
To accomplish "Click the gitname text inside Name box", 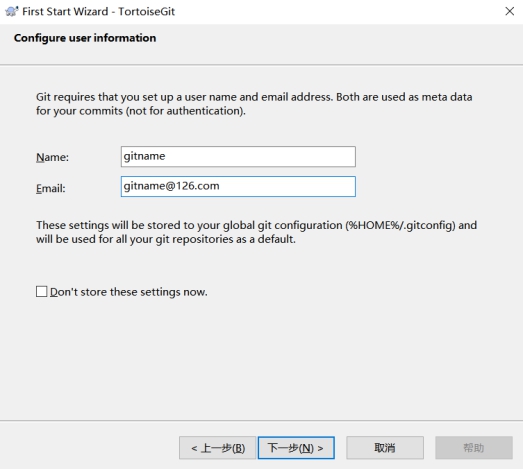I will 144,156.
